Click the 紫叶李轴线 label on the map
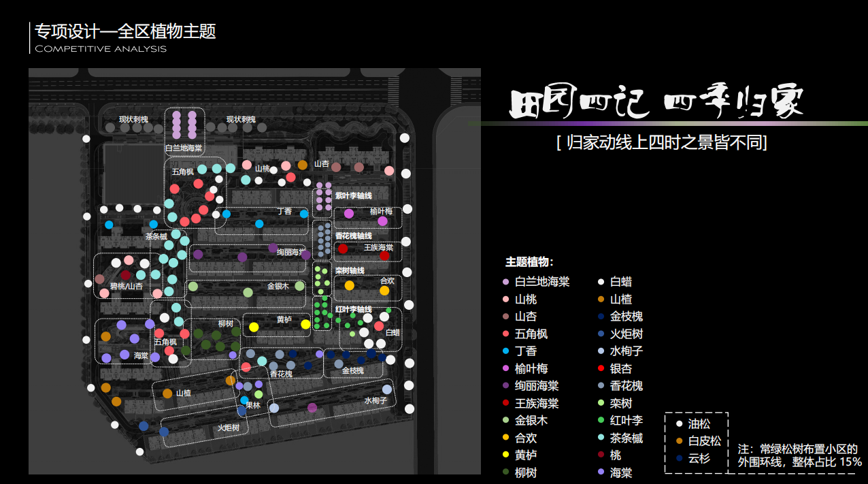Screen dimensions: 868x484 click(353, 196)
